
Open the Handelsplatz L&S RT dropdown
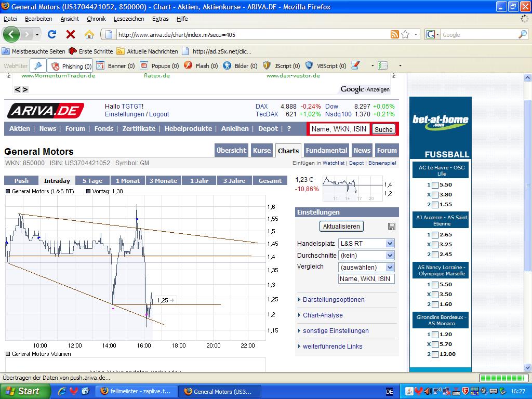coord(366,243)
